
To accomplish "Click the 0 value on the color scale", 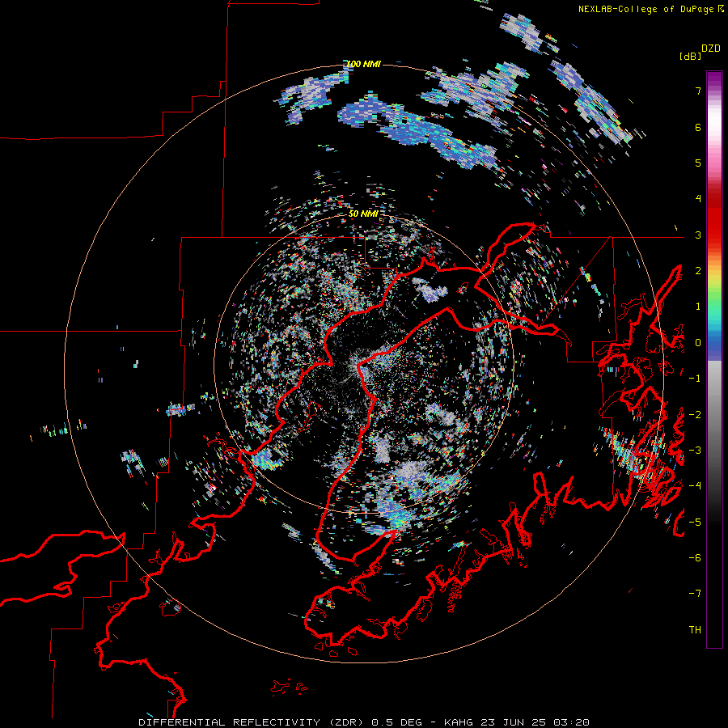I will (698, 343).
